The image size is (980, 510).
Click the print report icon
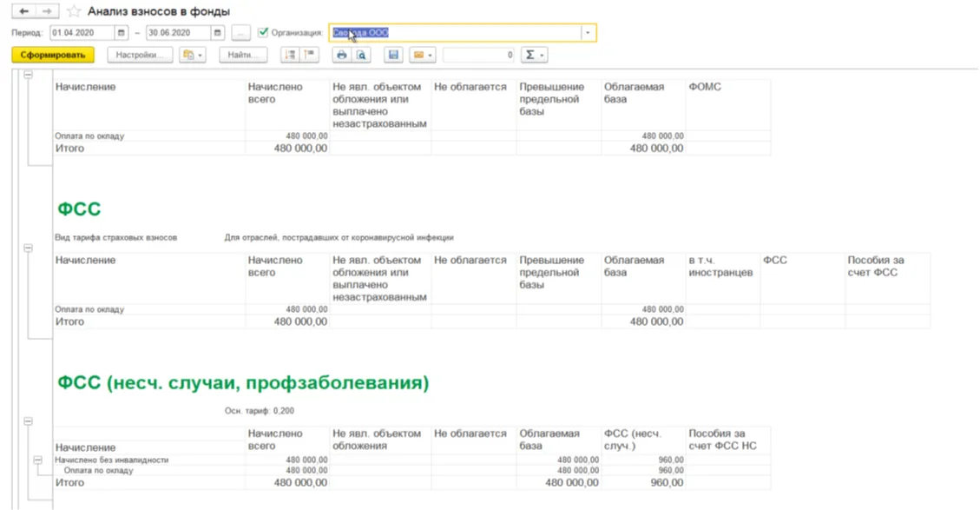coord(341,55)
